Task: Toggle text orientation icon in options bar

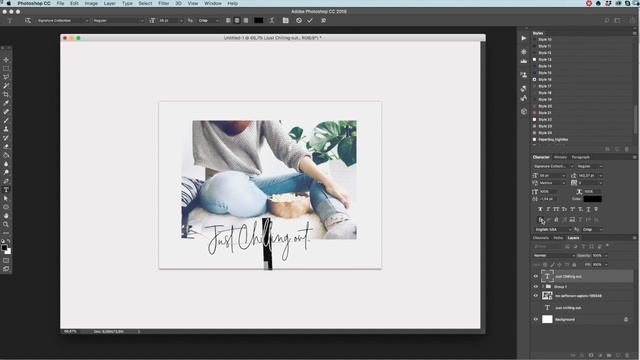Action: coord(28,20)
